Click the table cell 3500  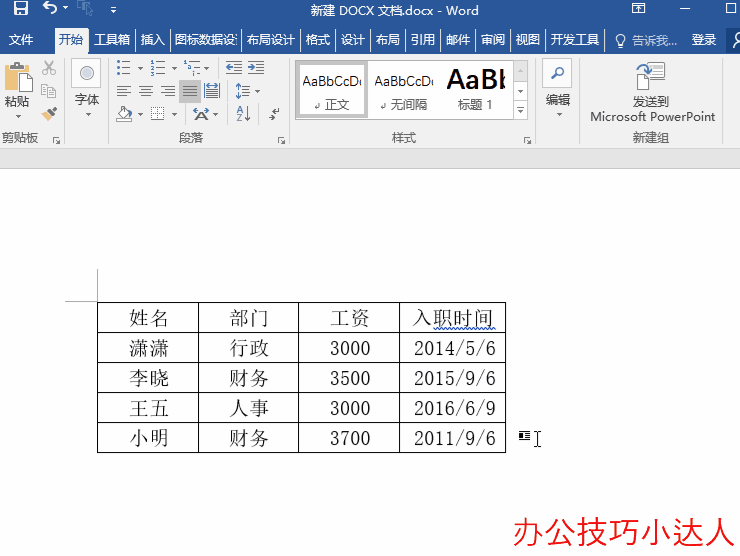click(x=349, y=378)
